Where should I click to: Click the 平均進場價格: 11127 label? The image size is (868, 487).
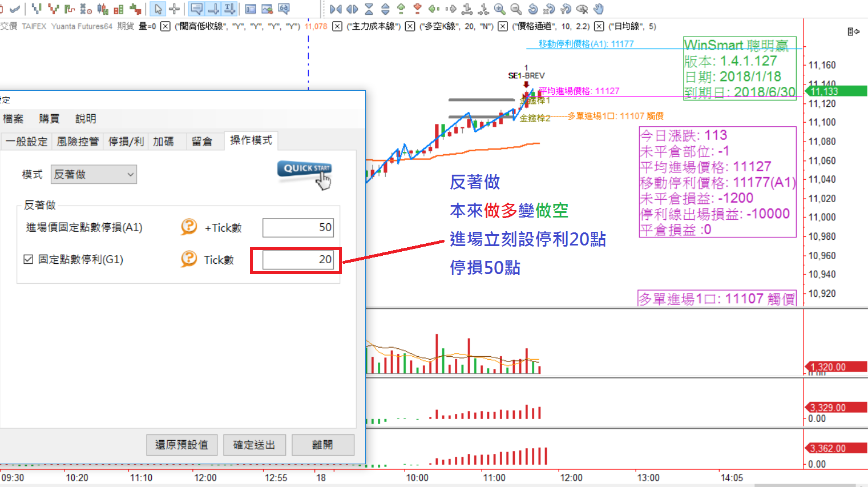579,91
